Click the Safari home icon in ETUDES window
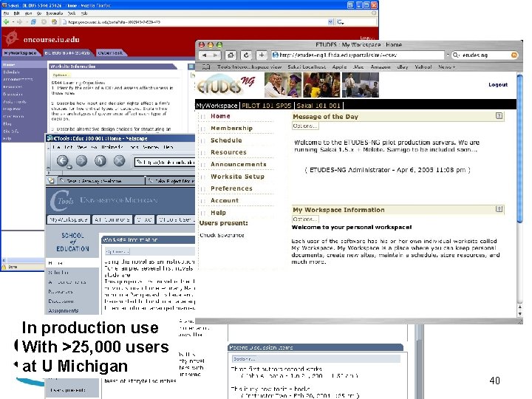The image size is (532, 399). pyautogui.click(x=231, y=55)
